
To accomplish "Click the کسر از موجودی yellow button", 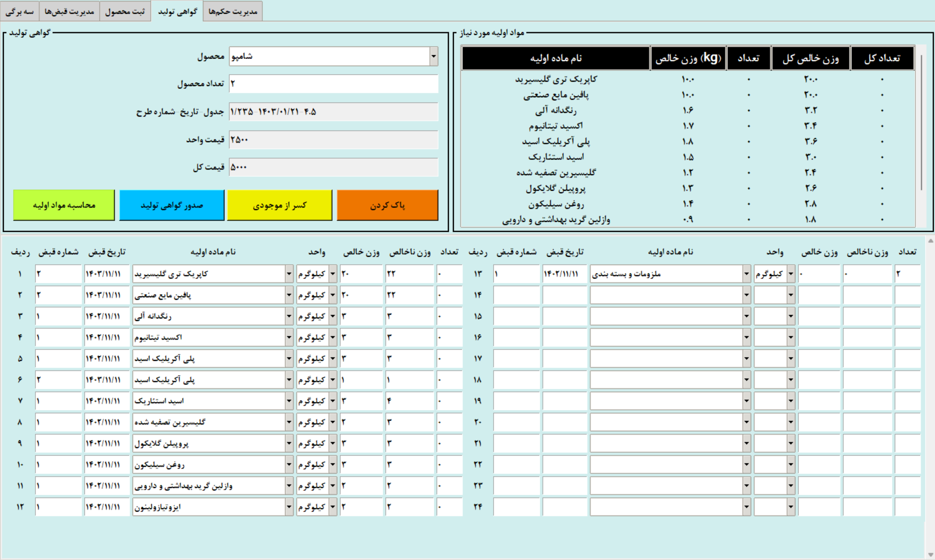I will [x=280, y=205].
